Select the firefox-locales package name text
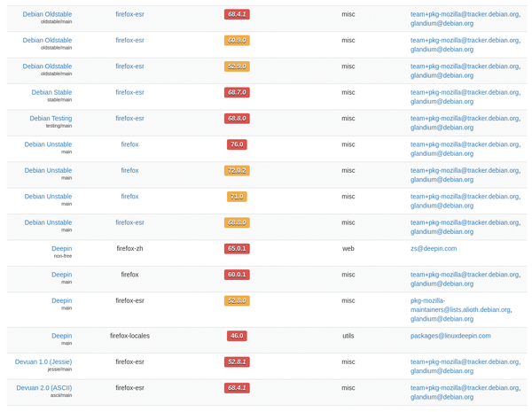The width and height of the screenshot is (532, 412). 130,336
